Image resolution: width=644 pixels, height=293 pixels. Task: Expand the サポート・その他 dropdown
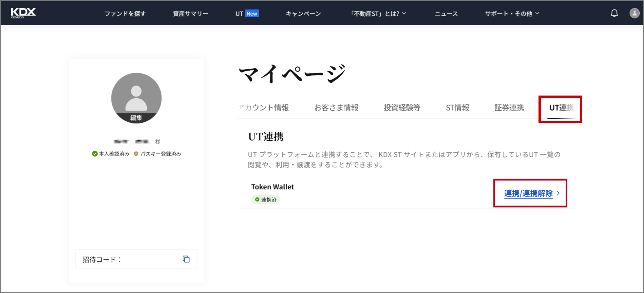tap(512, 14)
